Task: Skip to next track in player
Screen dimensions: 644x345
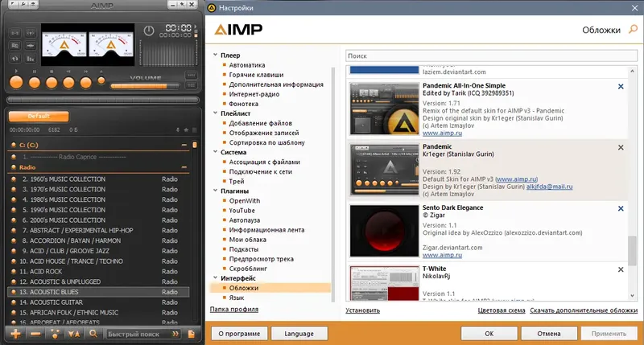Action: coord(85,83)
